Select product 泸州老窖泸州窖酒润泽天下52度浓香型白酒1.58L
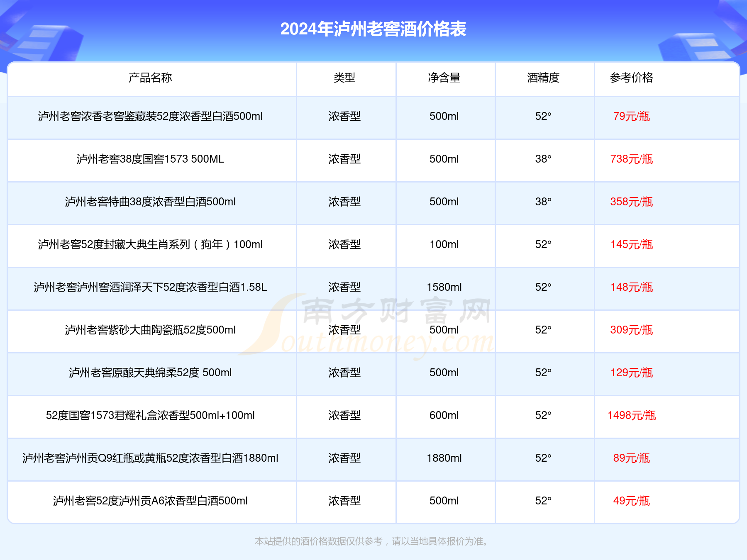747x560 pixels. pyautogui.click(x=150, y=287)
